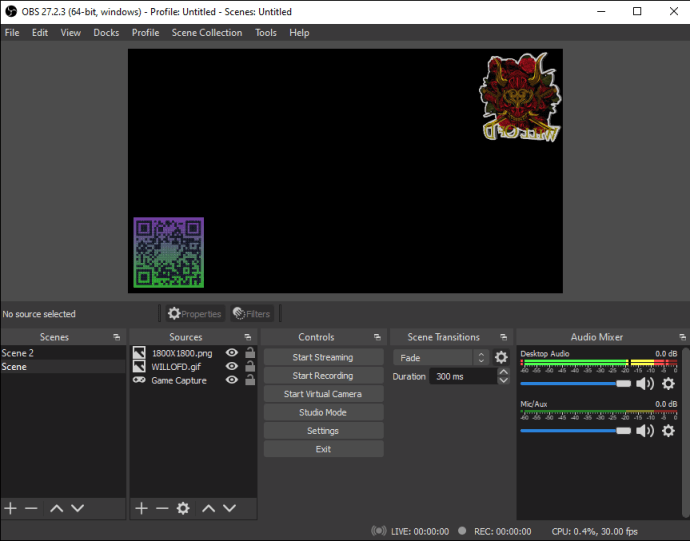Click the Properties button
Viewport: 690px width, 541px height.
(x=195, y=313)
